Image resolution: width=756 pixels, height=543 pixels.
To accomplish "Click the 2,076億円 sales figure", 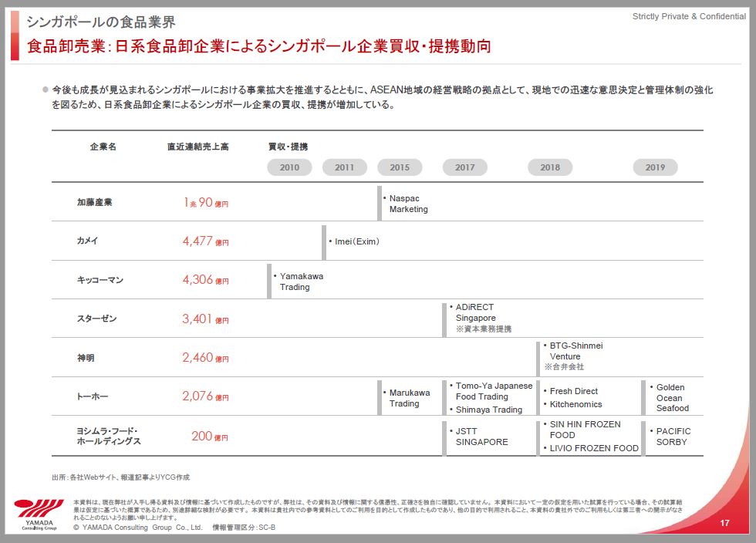I will (206, 396).
